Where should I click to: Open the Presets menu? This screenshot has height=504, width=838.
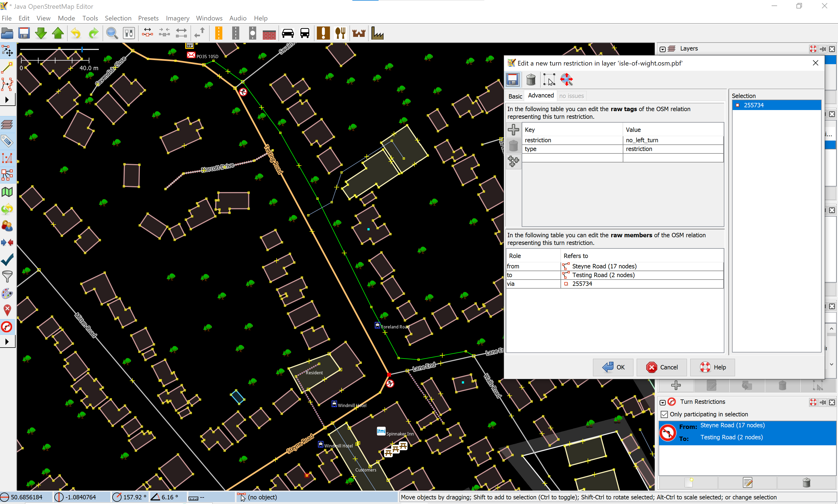[148, 18]
